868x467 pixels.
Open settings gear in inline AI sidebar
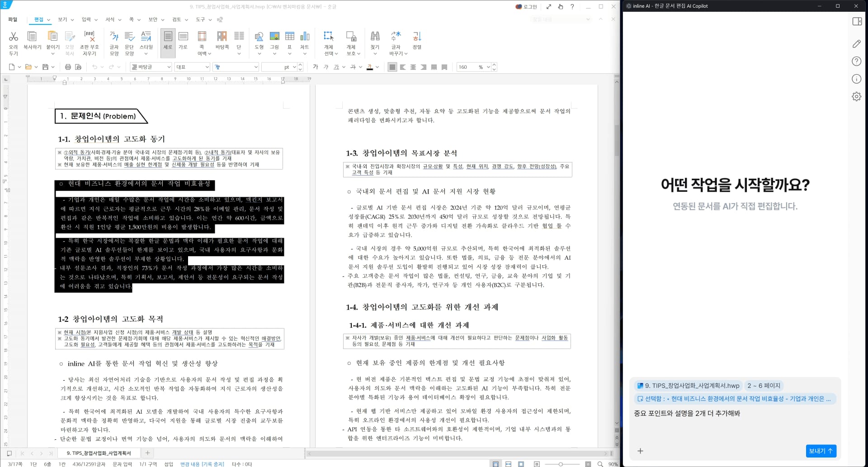[856, 96]
